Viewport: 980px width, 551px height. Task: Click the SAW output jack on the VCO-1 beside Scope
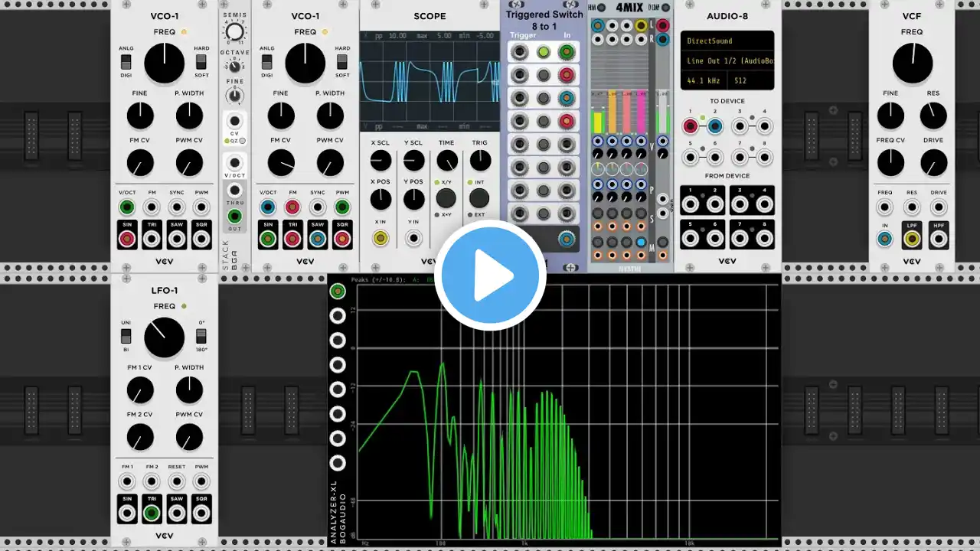click(317, 239)
